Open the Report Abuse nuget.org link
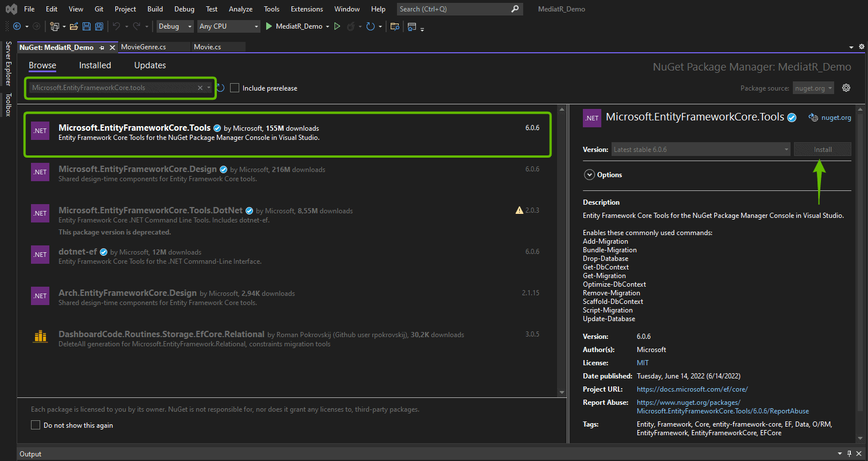Viewport: 868px width, 461px height. (x=723, y=407)
